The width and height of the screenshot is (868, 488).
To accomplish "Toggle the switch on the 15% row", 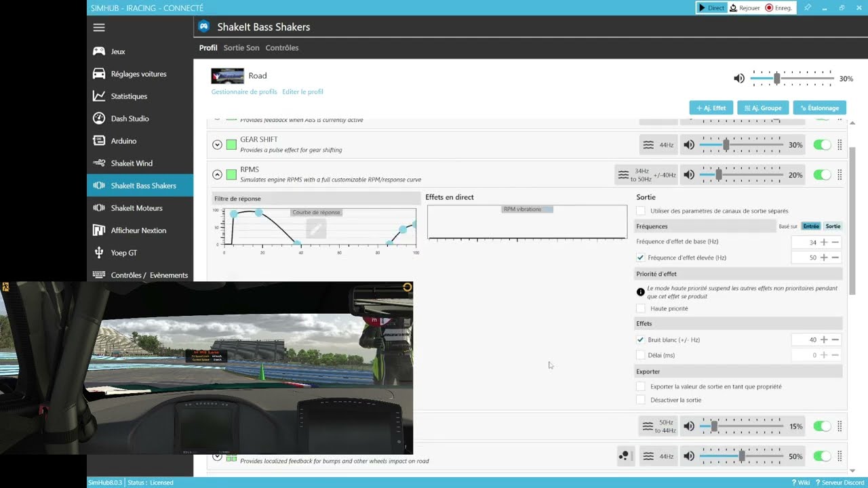I will [822, 426].
